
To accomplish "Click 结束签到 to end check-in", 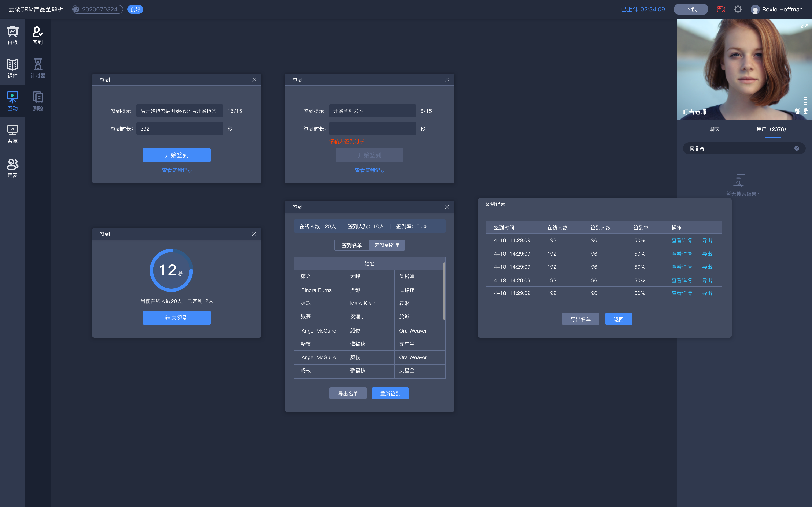I will coord(177,317).
